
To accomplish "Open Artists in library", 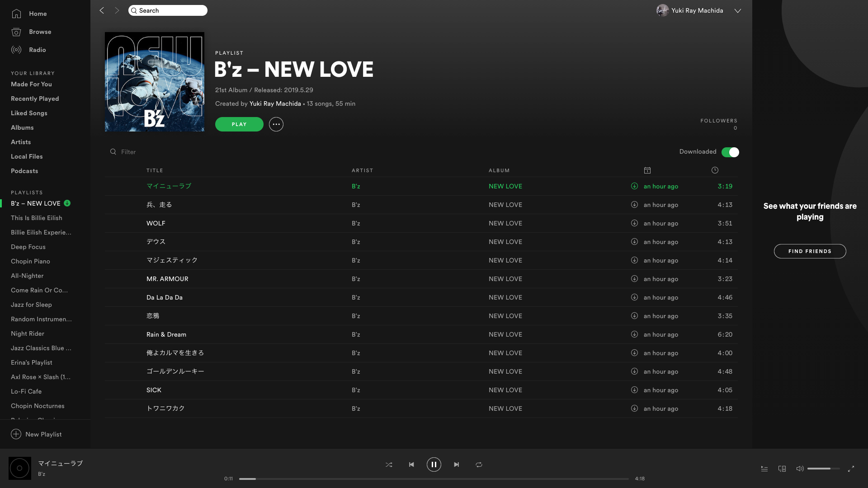I will (x=21, y=142).
